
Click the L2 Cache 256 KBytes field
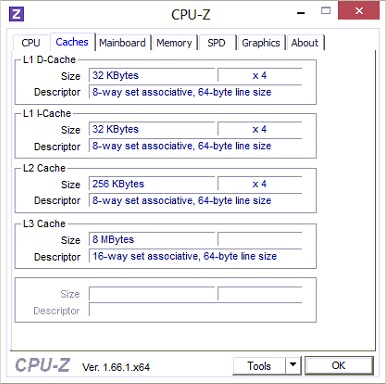tap(152, 184)
